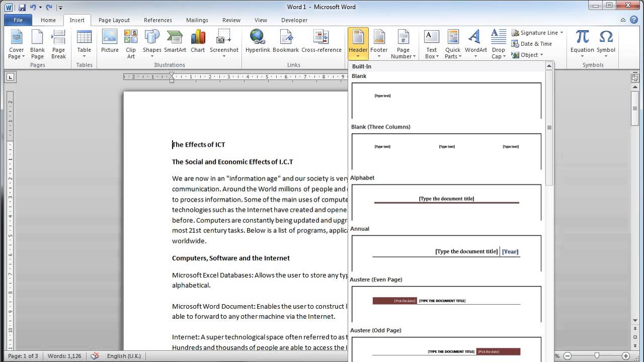
Task: Insert a Picture from file
Action: click(110, 41)
